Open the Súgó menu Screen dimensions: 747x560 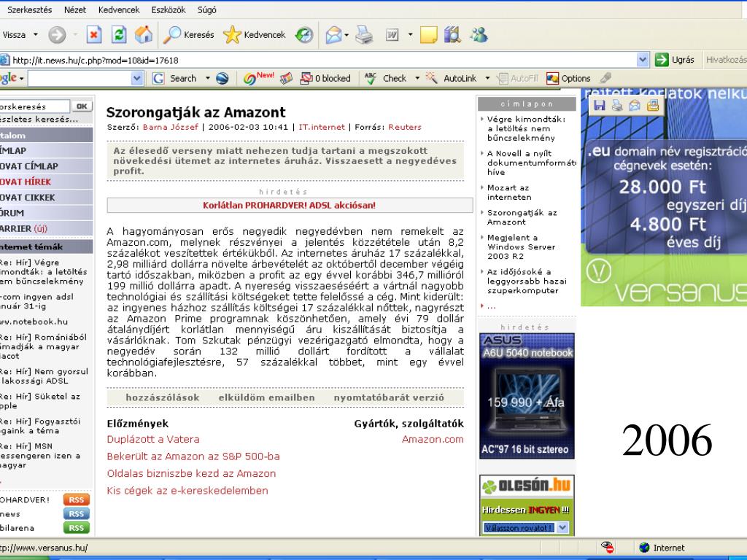pyautogui.click(x=206, y=9)
